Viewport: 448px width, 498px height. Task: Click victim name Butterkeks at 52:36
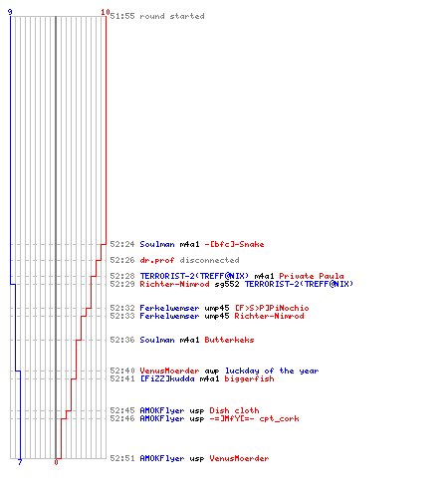tap(229, 340)
